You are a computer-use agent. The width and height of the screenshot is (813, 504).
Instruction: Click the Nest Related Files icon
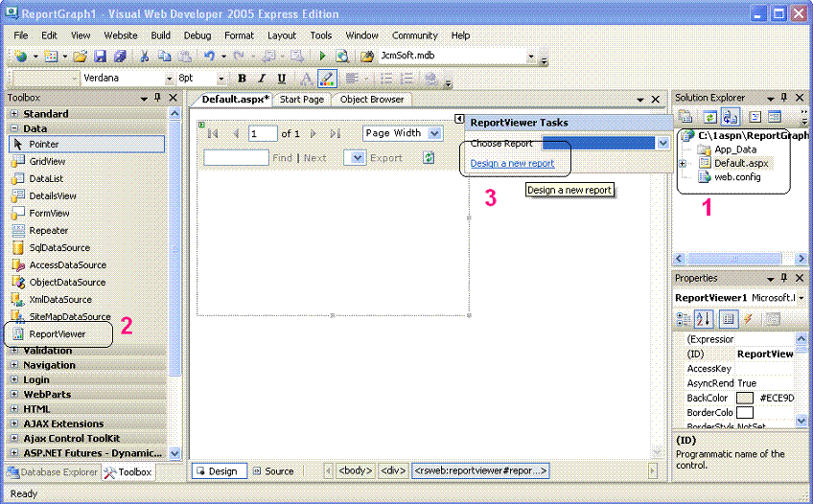point(730,117)
